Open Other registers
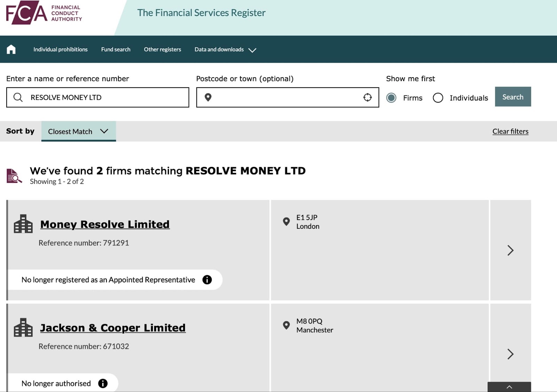 163,49
